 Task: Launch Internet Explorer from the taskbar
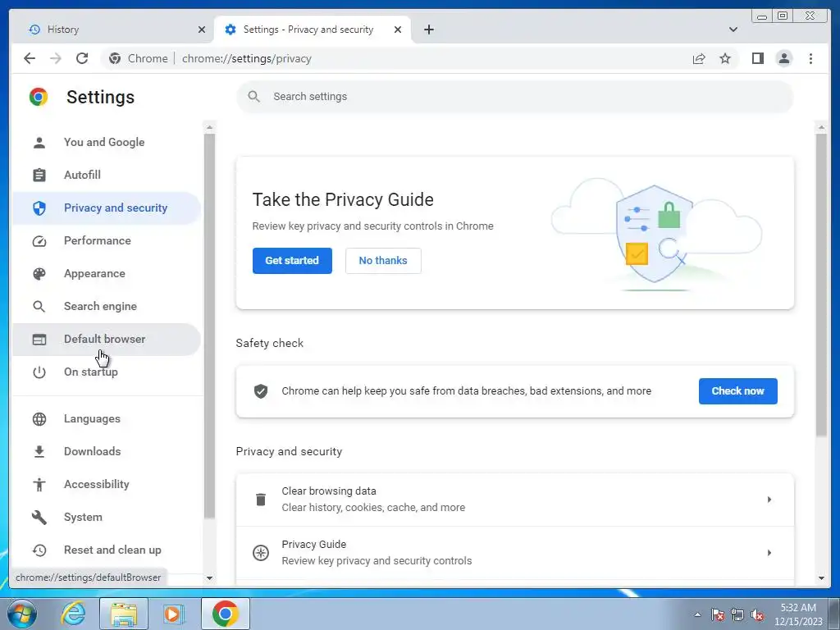coord(73,614)
